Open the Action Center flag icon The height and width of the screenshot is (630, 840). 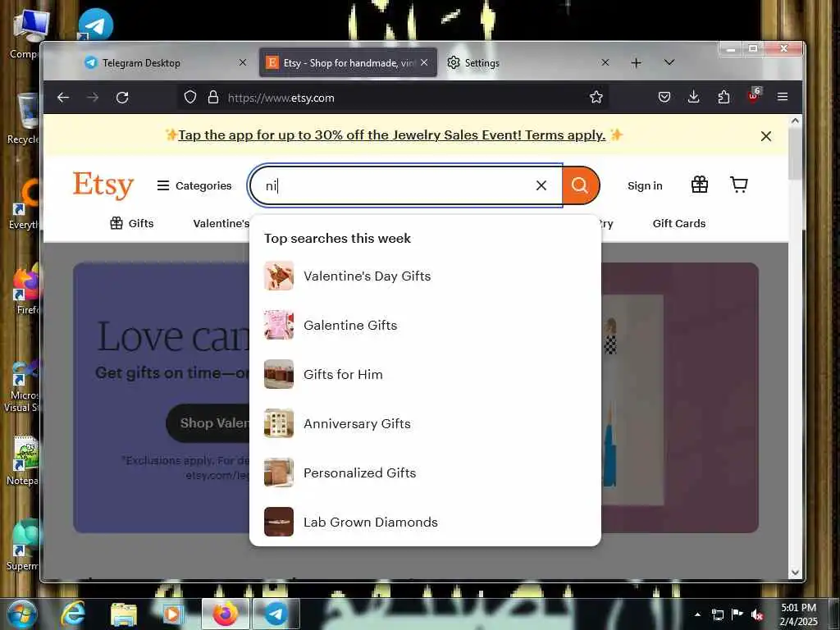[737, 614]
